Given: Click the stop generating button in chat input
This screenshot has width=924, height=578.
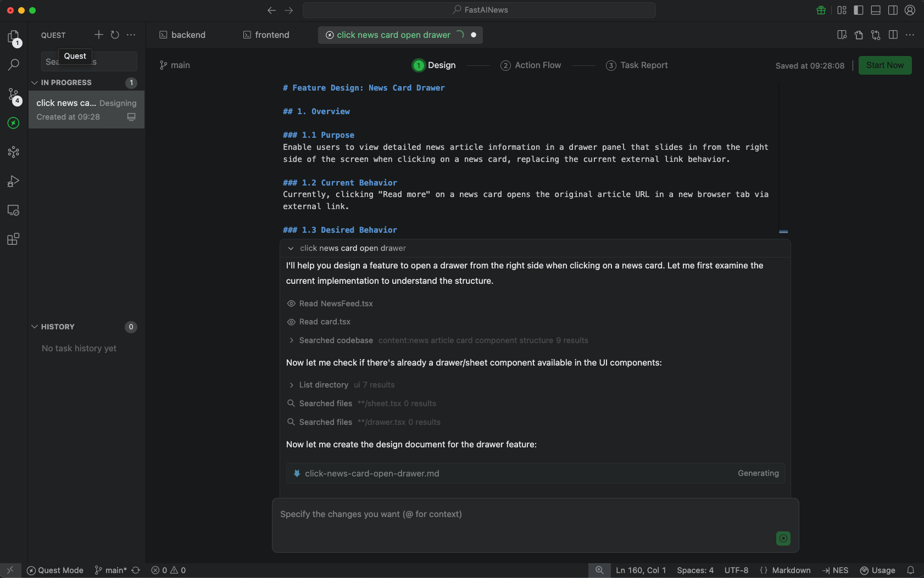Looking at the screenshot, I should [783, 538].
